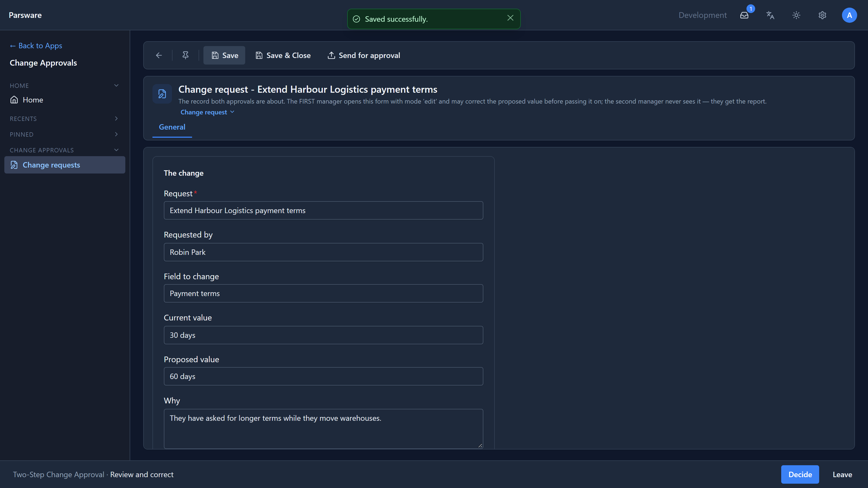The image size is (868, 488).
Task: Open the inbox notifications icon
Action: (x=744, y=15)
